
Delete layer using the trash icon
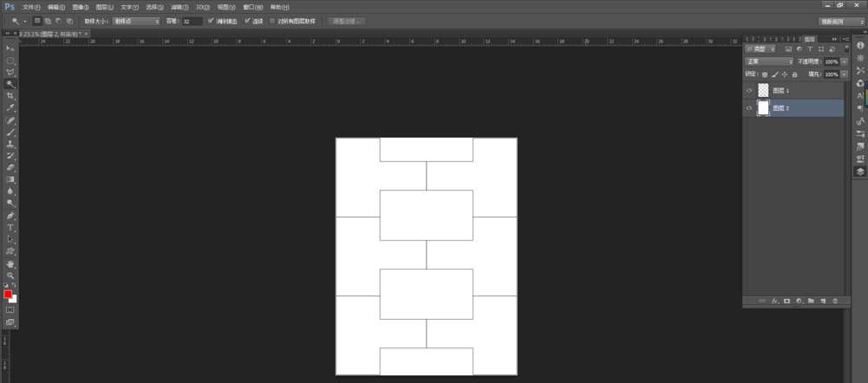click(x=835, y=301)
